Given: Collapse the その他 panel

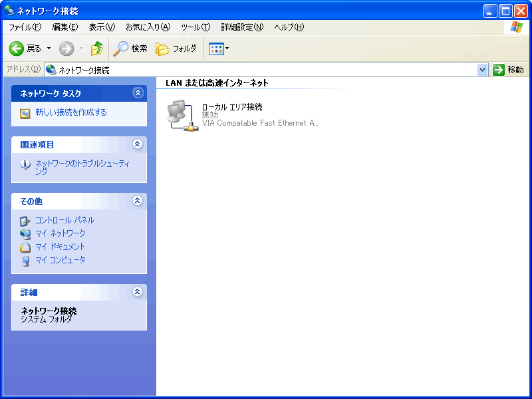Looking at the screenshot, I should pyautogui.click(x=138, y=201).
